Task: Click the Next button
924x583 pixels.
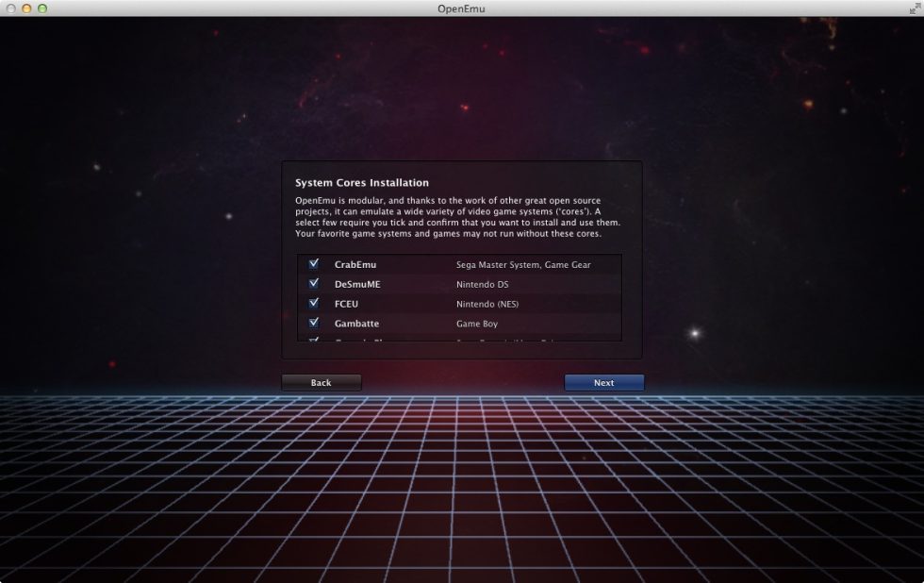Action: pos(604,383)
